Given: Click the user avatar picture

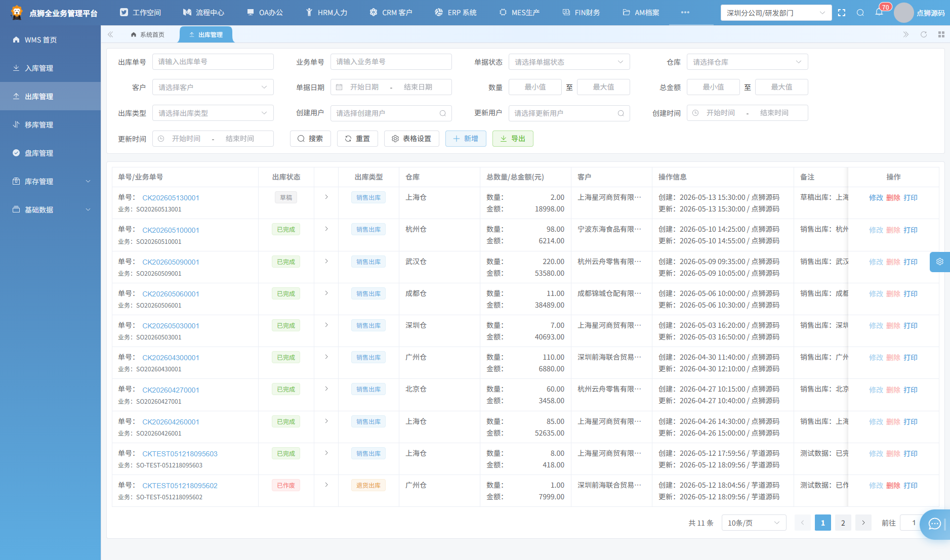Looking at the screenshot, I should (903, 13).
